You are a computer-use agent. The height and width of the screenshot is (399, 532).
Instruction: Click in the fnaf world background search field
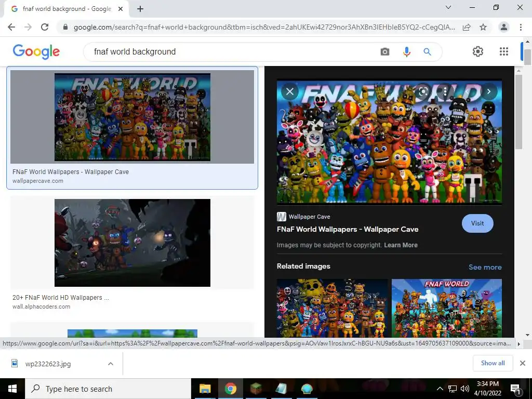tap(231, 52)
